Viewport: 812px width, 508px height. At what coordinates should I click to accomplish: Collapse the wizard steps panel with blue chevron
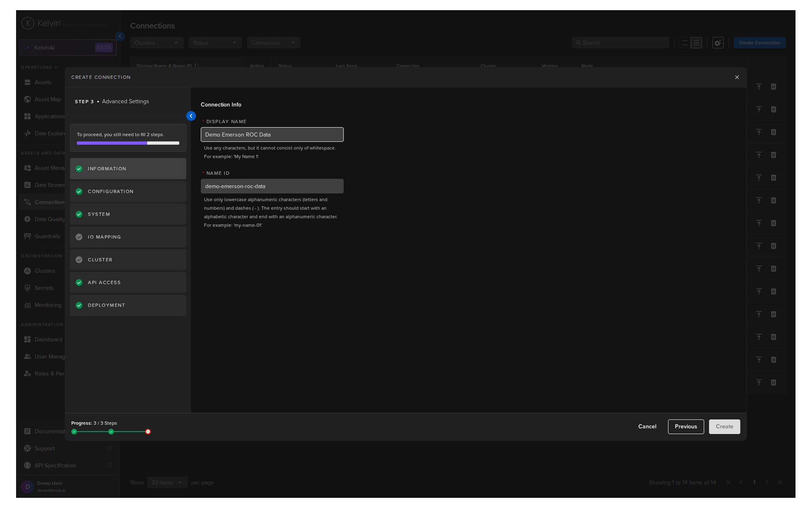191,116
